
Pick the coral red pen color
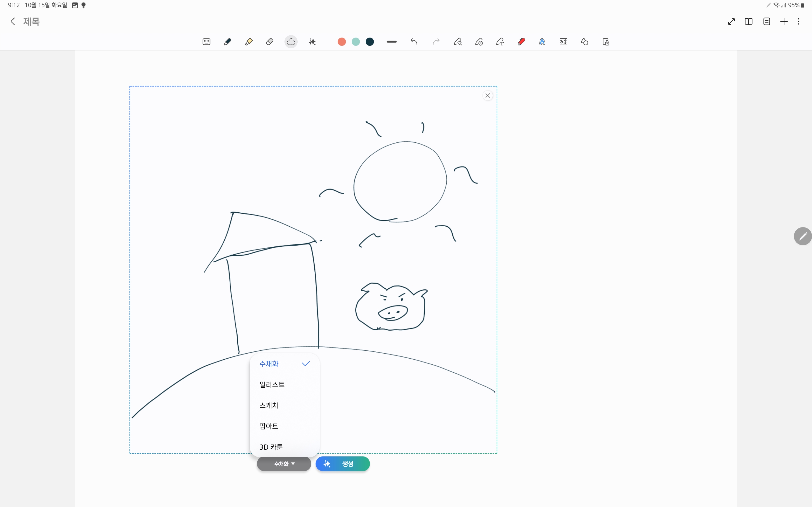(342, 42)
